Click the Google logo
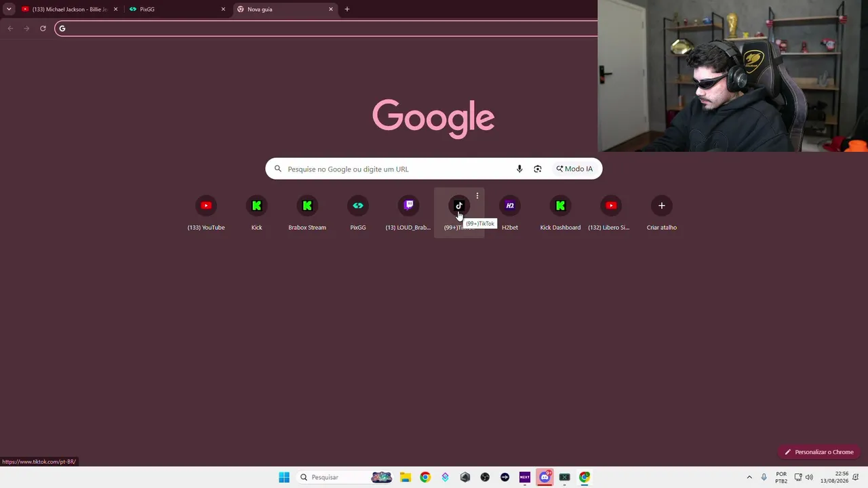 (433, 119)
